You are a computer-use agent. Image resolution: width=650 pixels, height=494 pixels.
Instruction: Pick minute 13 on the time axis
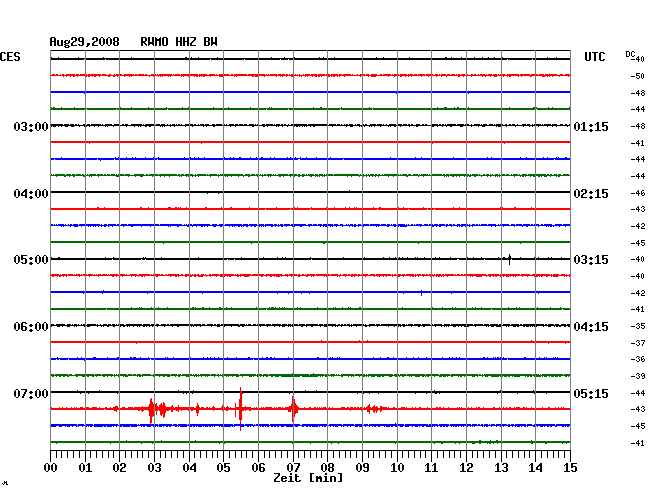click(x=501, y=468)
